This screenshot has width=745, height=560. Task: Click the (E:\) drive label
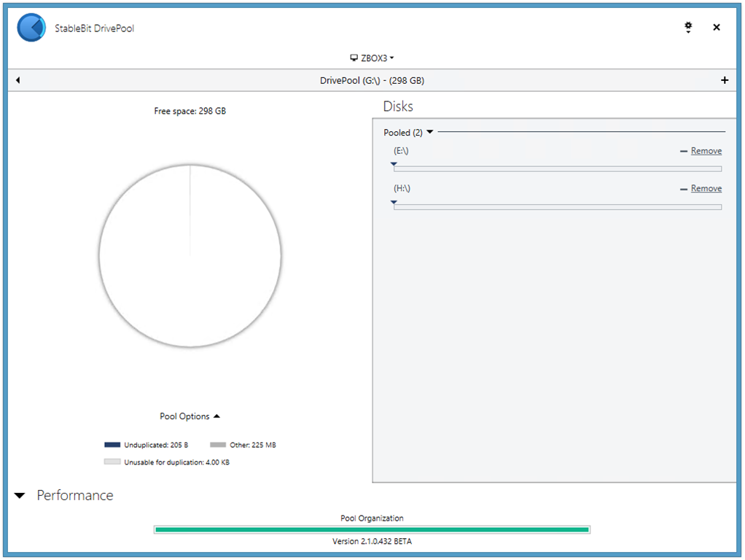401,151
